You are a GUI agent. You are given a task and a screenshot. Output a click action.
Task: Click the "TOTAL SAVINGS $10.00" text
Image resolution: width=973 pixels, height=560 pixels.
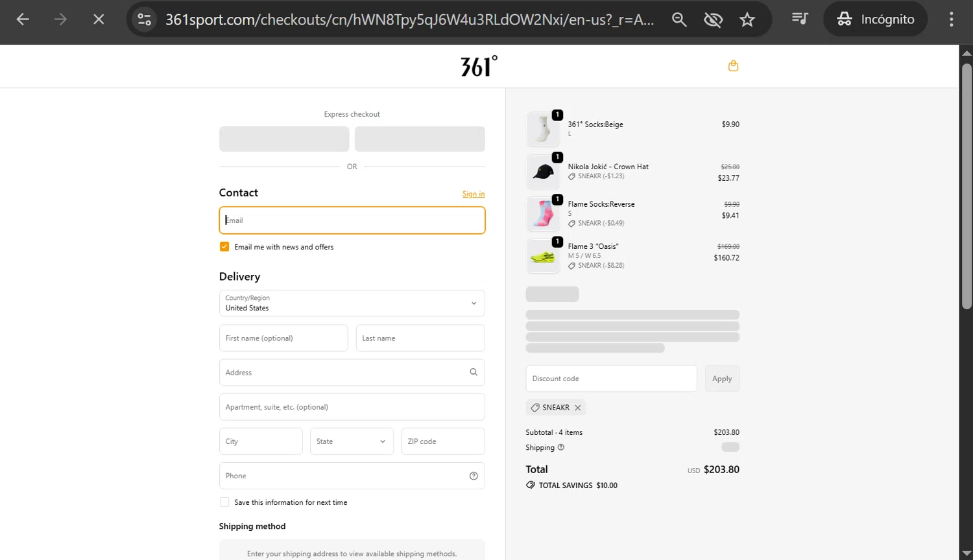(x=578, y=485)
